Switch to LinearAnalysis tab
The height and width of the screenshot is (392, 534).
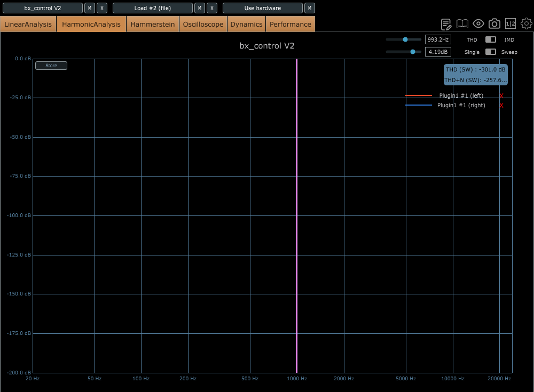28,24
